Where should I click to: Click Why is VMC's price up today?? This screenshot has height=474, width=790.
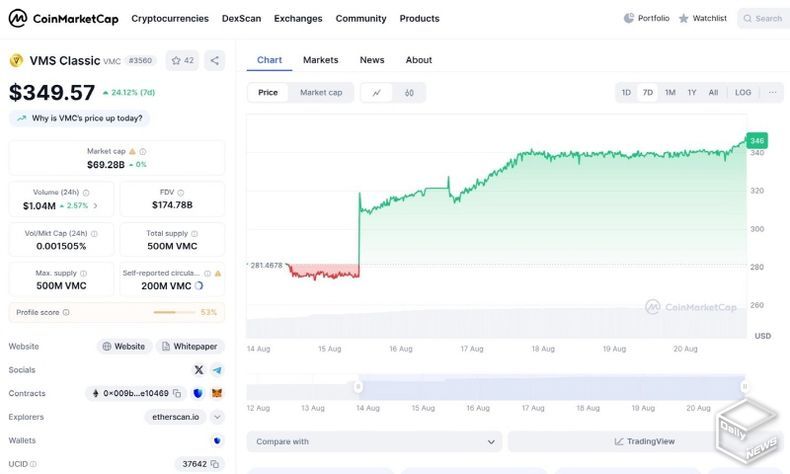coord(80,118)
